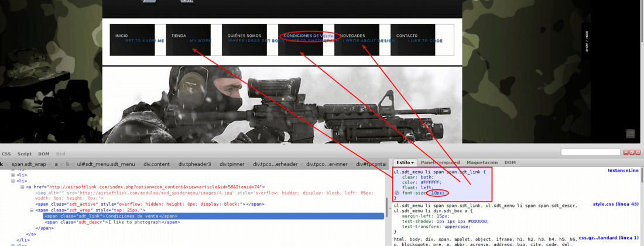Select the span sdt_active row

[150, 204]
